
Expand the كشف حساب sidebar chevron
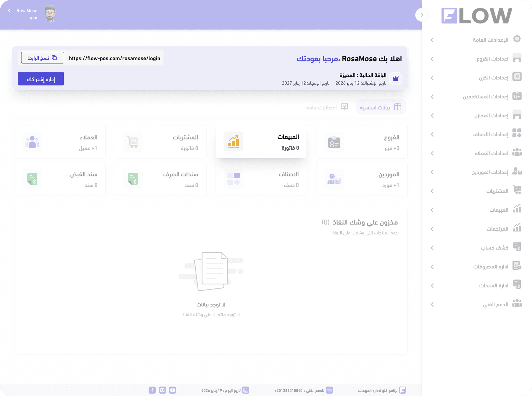point(432,248)
